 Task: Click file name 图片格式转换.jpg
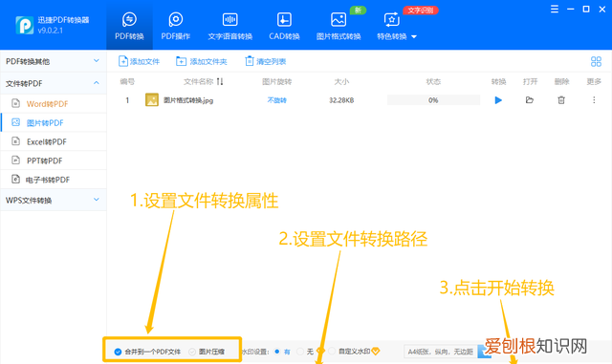[x=188, y=100]
